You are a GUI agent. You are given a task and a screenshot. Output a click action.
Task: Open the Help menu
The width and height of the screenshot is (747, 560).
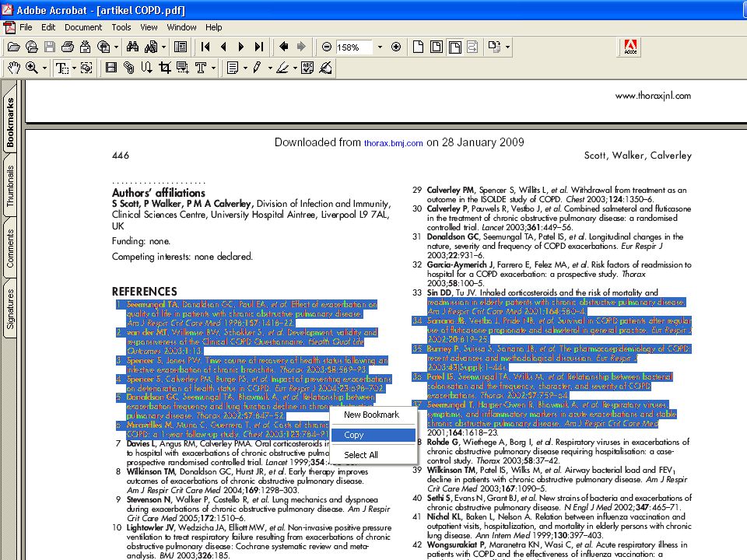pos(214,27)
